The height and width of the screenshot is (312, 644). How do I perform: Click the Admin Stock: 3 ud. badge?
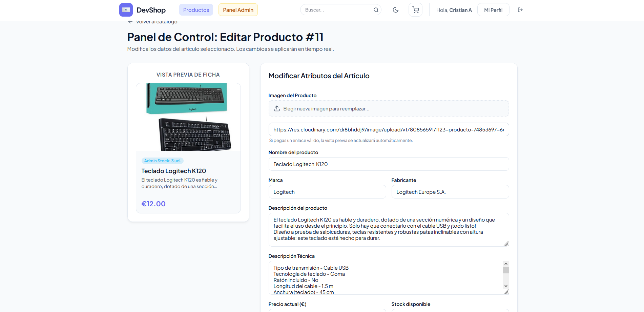pos(162,161)
